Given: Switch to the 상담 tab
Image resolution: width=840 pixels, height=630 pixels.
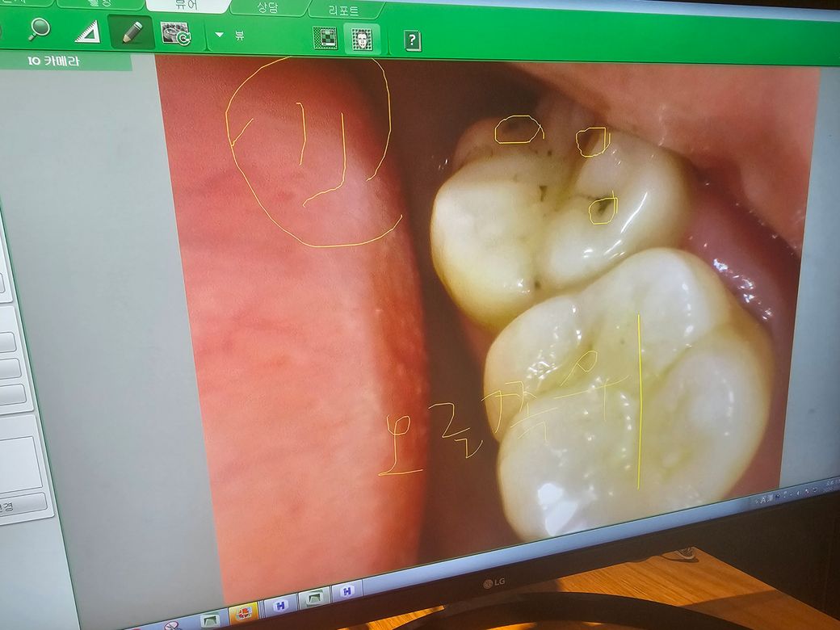Looking at the screenshot, I should click(x=267, y=7).
